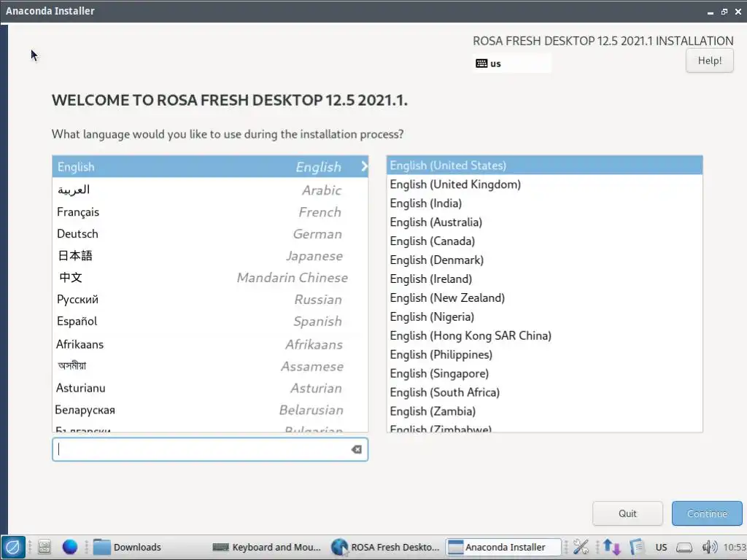The height and width of the screenshot is (560, 747).
Task: Open the volume speaker tray icon
Action: click(x=709, y=547)
